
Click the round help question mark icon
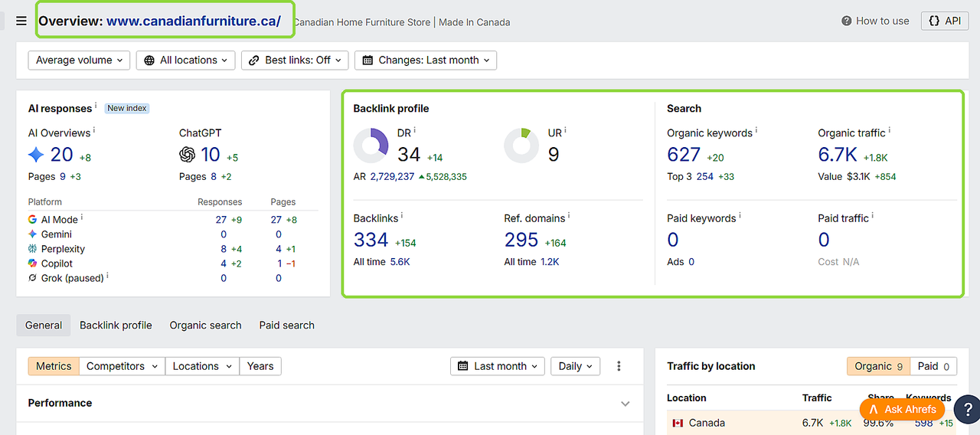click(967, 409)
